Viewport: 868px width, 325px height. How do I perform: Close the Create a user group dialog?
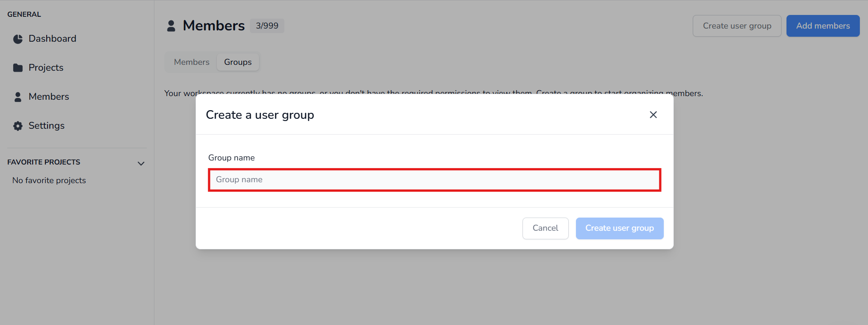pyautogui.click(x=653, y=115)
